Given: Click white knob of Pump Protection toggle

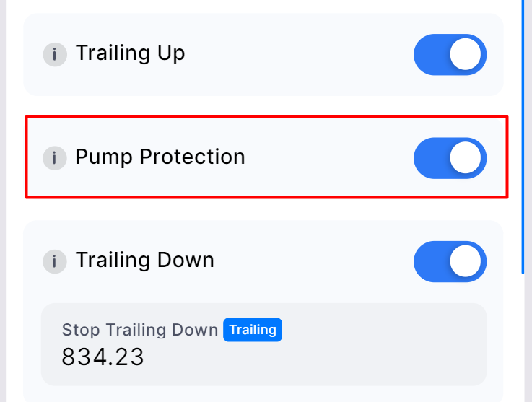Looking at the screenshot, I should [x=466, y=158].
